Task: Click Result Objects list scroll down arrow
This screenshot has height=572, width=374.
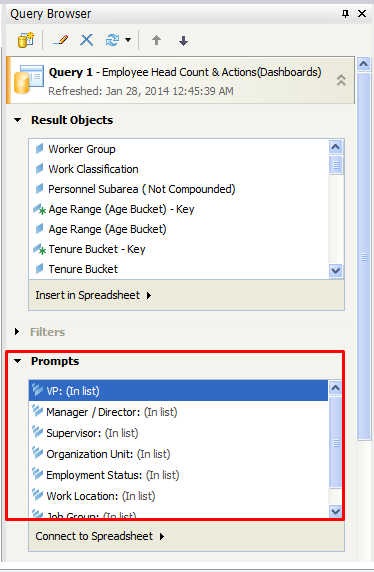Action: pos(336,271)
